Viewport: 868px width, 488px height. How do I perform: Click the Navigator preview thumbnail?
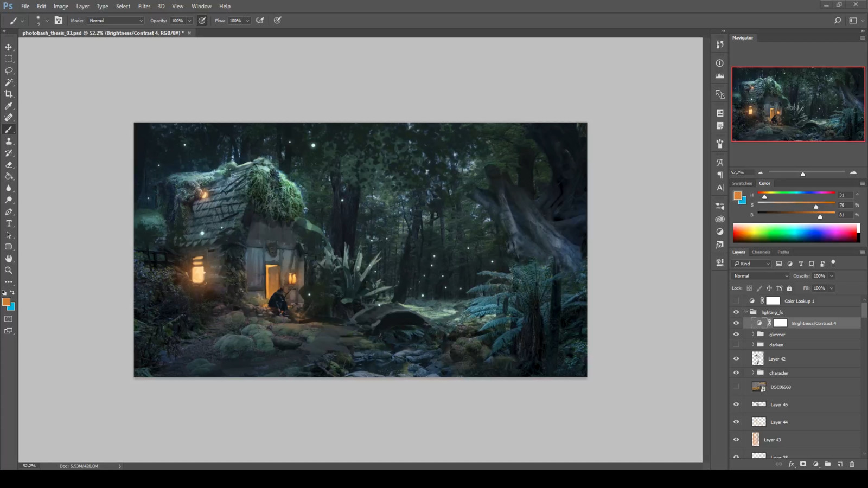[x=798, y=104]
